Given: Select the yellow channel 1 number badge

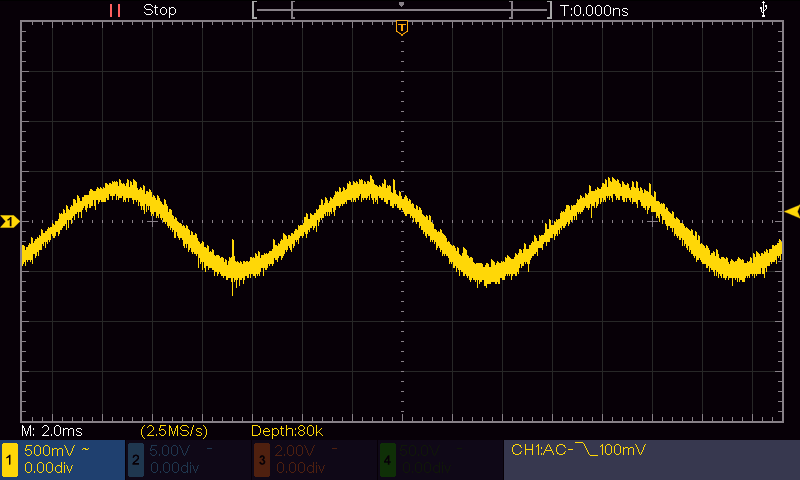Looking at the screenshot, I should [10, 459].
